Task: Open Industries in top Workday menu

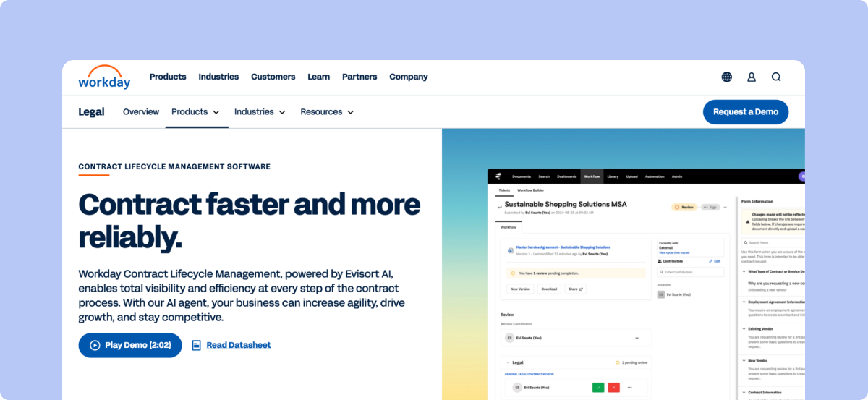Action: [218, 77]
